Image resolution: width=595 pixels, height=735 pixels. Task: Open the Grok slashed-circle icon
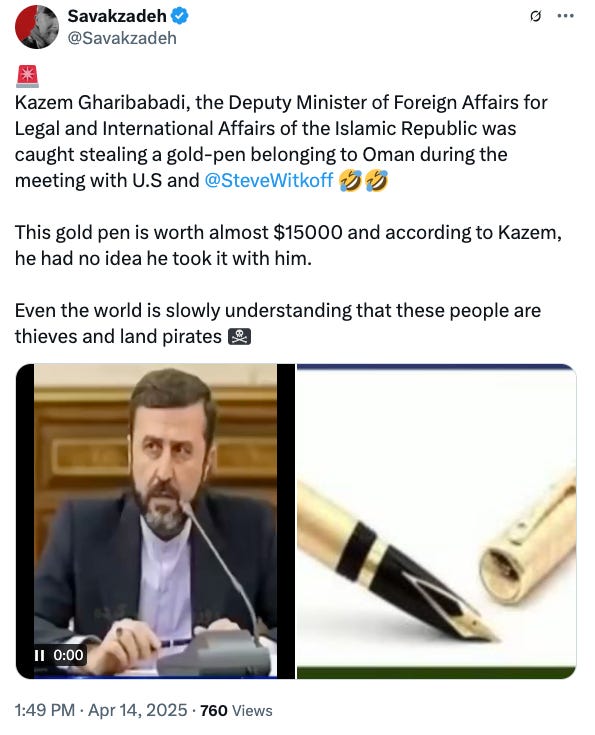535,16
